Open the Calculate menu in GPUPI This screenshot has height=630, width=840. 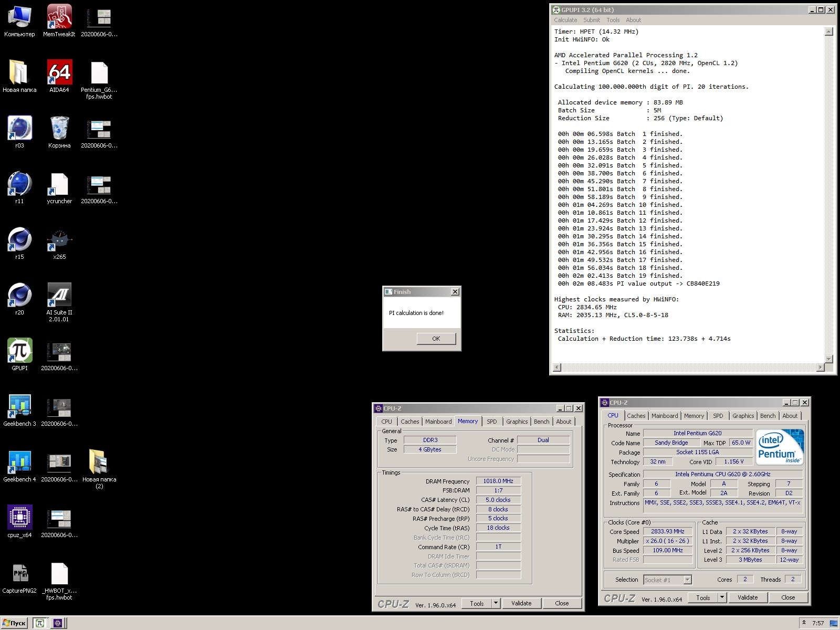click(565, 20)
